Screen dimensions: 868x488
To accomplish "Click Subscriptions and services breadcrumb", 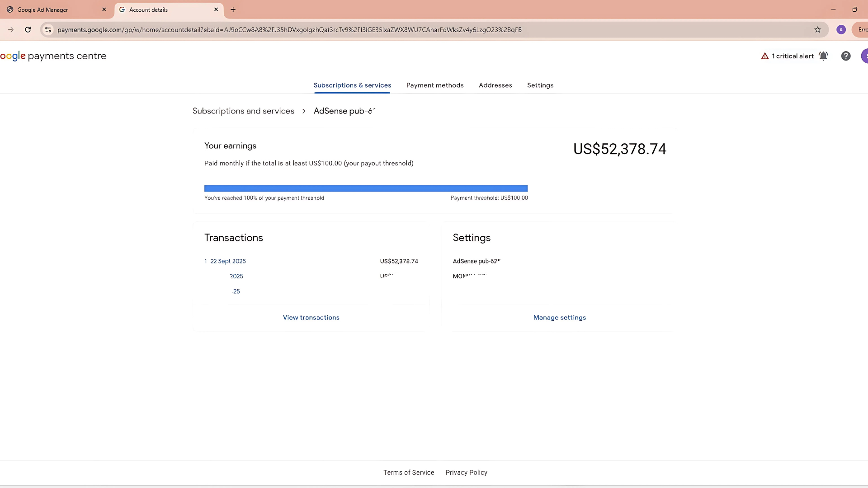I will 243,111.
